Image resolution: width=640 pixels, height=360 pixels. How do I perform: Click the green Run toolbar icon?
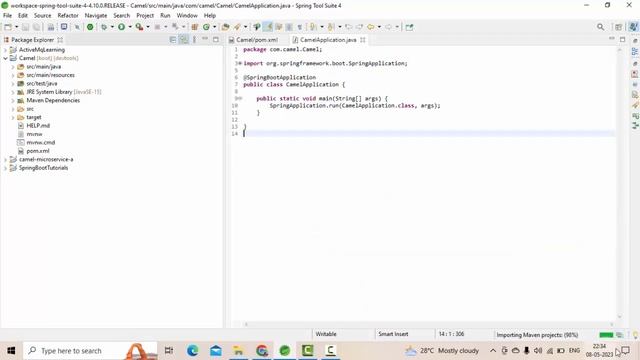pyautogui.click(x=122, y=27)
